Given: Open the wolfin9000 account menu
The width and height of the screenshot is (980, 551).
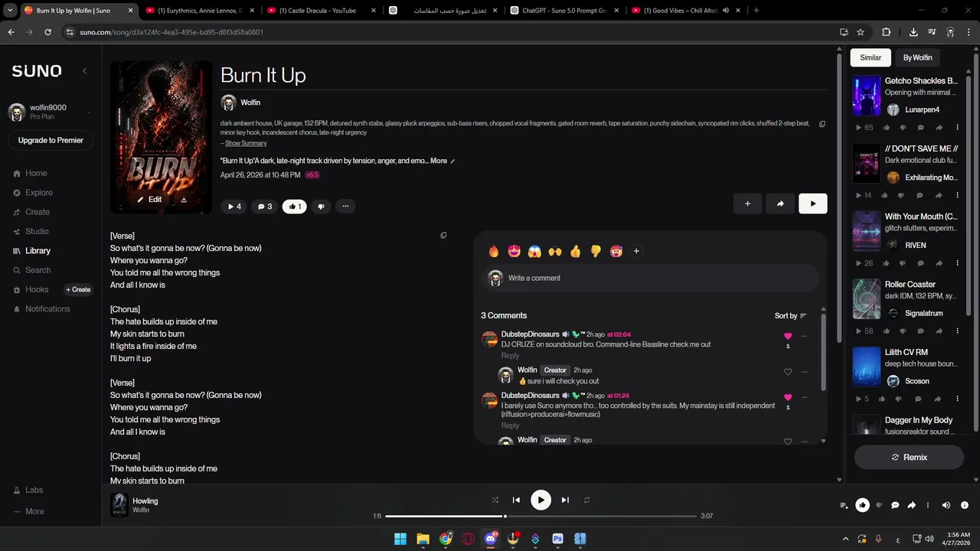Looking at the screenshot, I should point(51,112).
